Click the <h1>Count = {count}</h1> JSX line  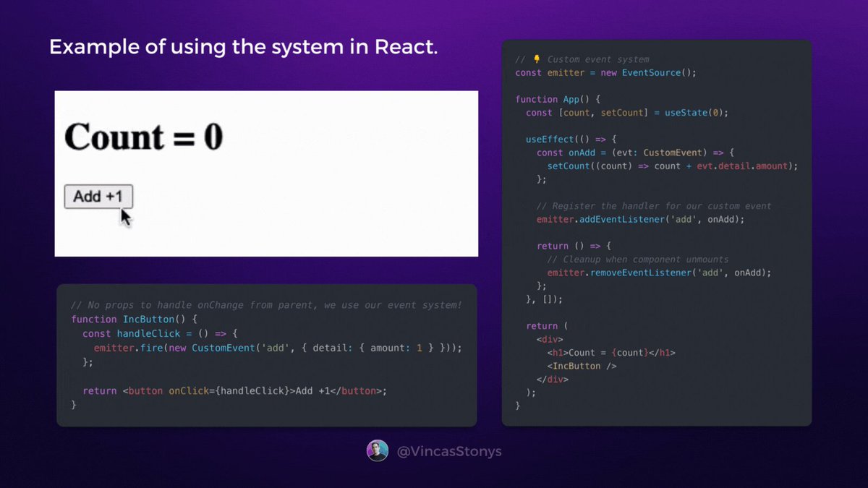tap(611, 353)
